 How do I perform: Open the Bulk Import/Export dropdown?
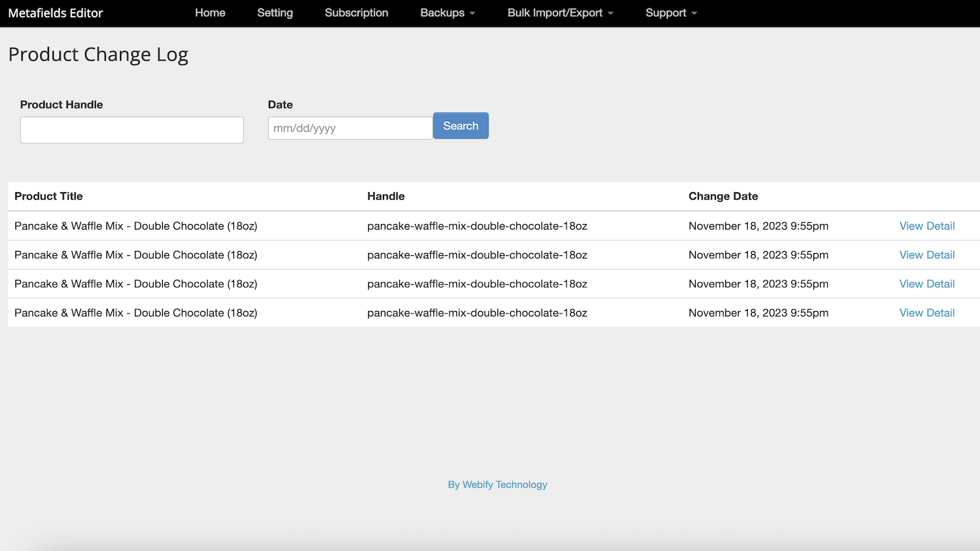click(x=560, y=13)
